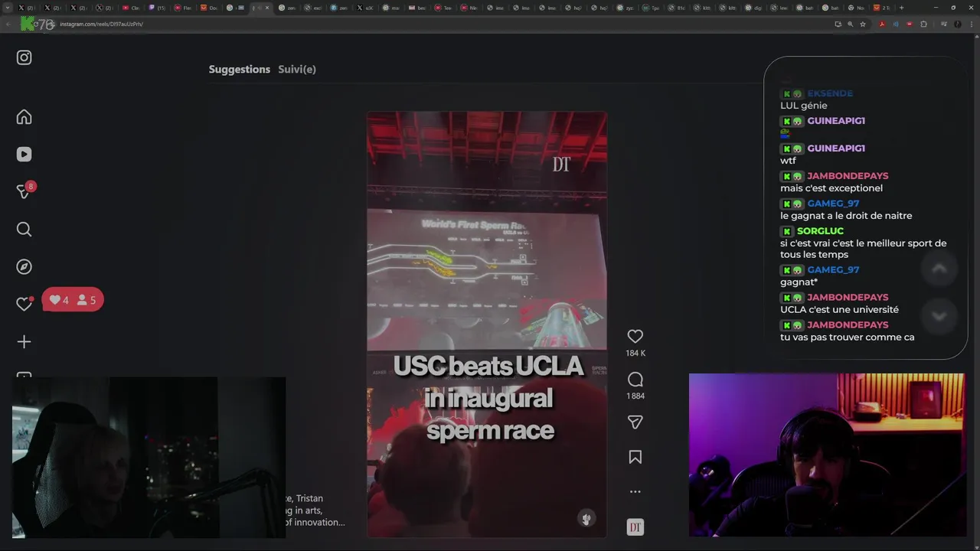Like the reel with heart icon
The width and height of the screenshot is (980, 551).
[x=635, y=336]
